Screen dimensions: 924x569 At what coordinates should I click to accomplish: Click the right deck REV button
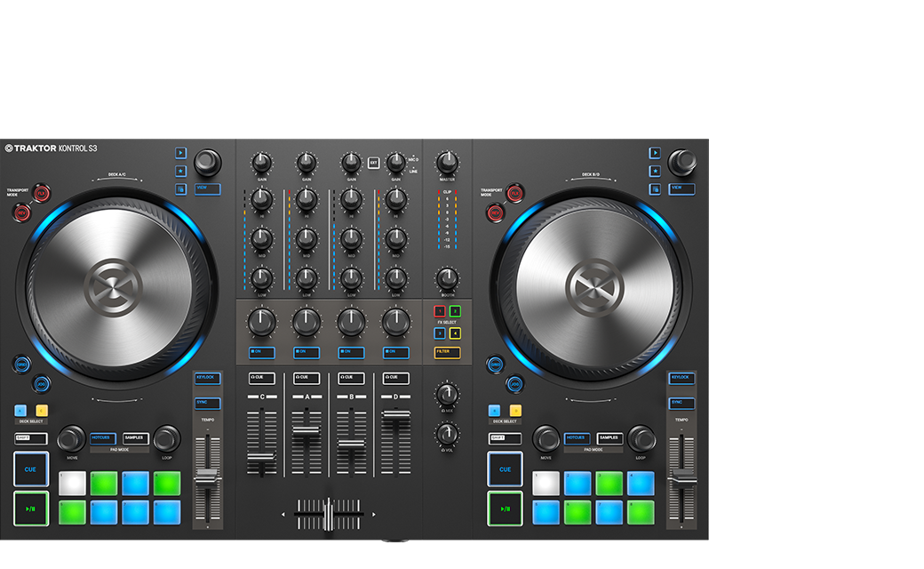[496, 212]
